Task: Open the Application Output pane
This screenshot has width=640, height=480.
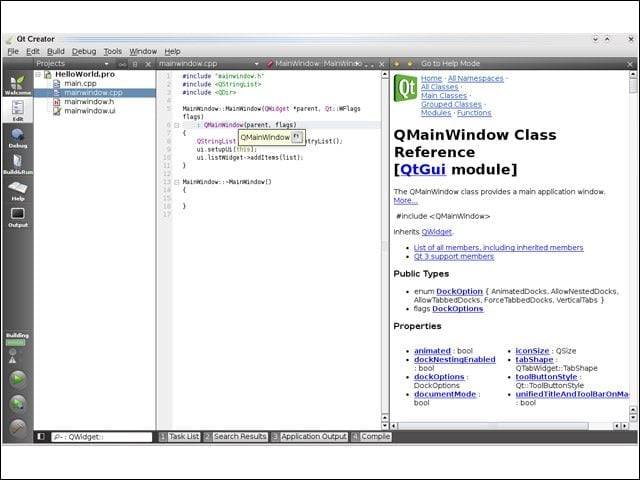Action: [309, 437]
